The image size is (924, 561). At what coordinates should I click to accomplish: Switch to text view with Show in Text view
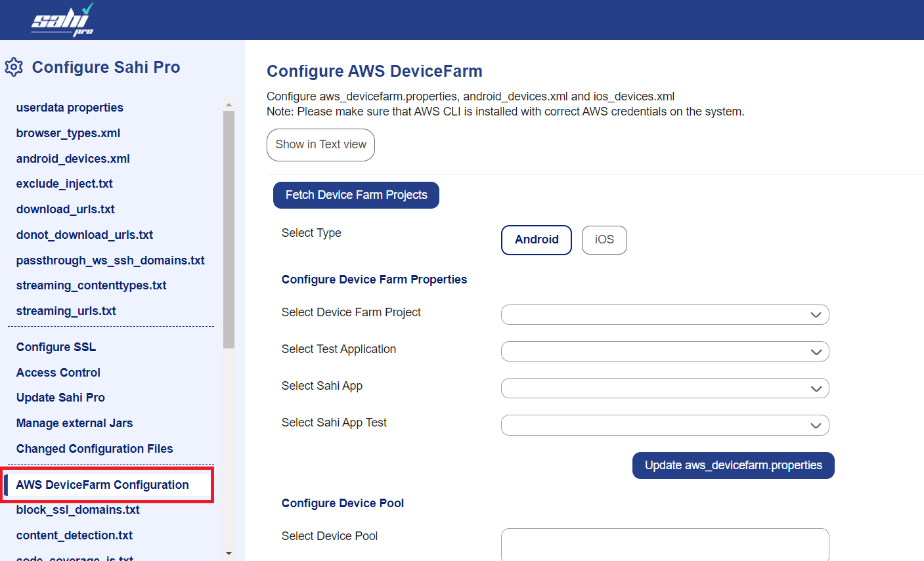pos(320,145)
